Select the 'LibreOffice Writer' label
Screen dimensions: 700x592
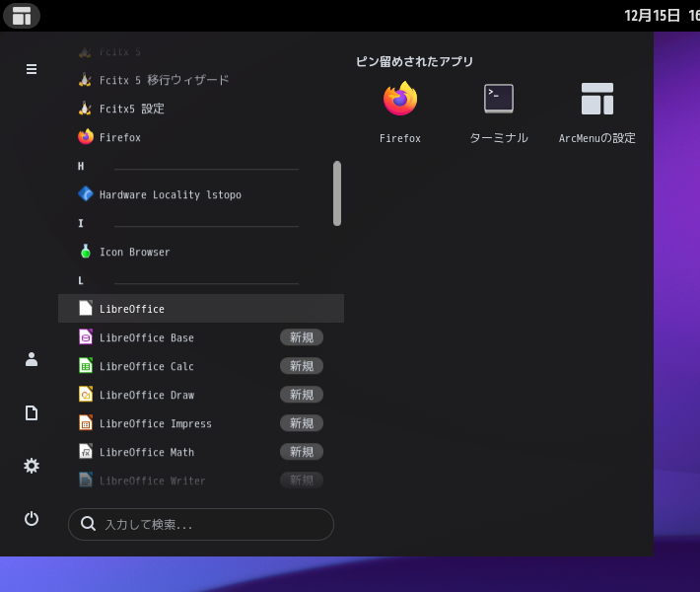pos(152,481)
